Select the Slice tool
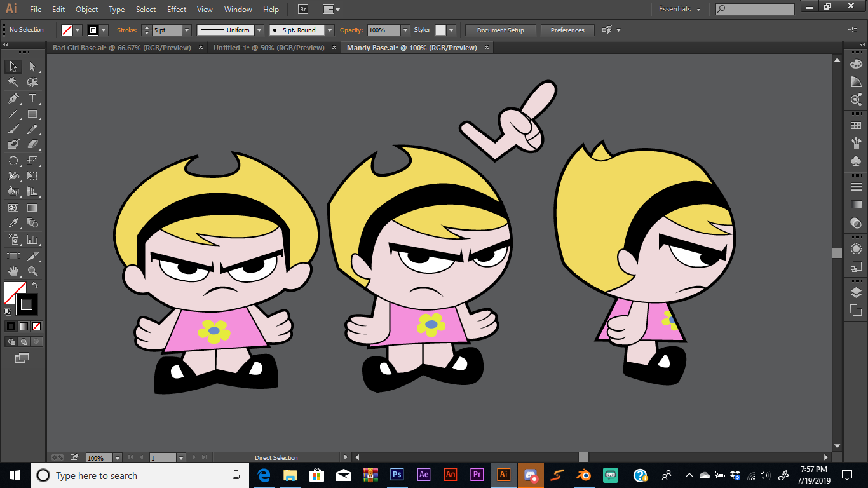The image size is (868, 488). pyautogui.click(x=32, y=256)
